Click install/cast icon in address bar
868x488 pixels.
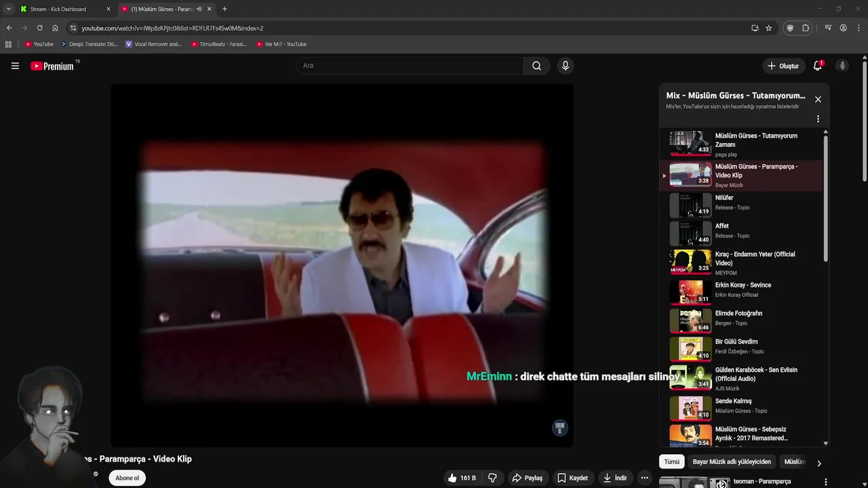tap(755, 28)
